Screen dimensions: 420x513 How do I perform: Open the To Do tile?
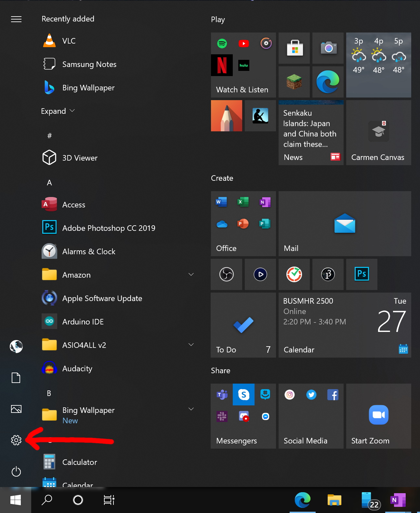click(243, 325)
